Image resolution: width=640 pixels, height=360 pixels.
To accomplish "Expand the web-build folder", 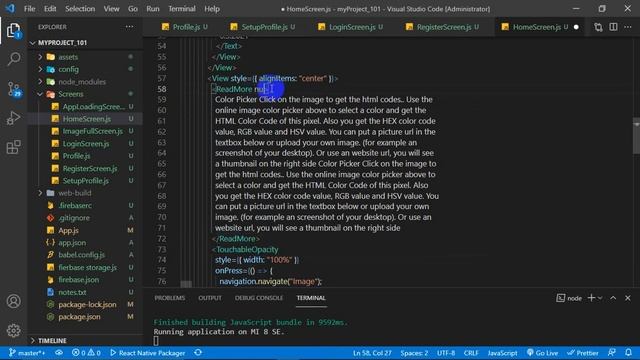I will [x=40, y=193].
